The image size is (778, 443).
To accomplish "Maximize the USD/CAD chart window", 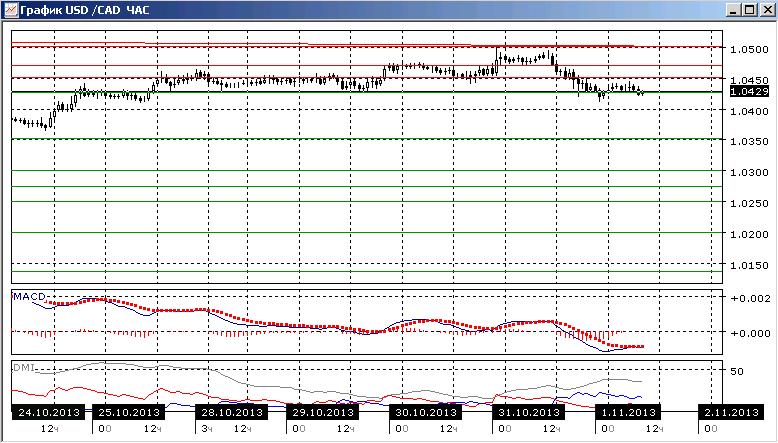I will click(x=749, y=10).
